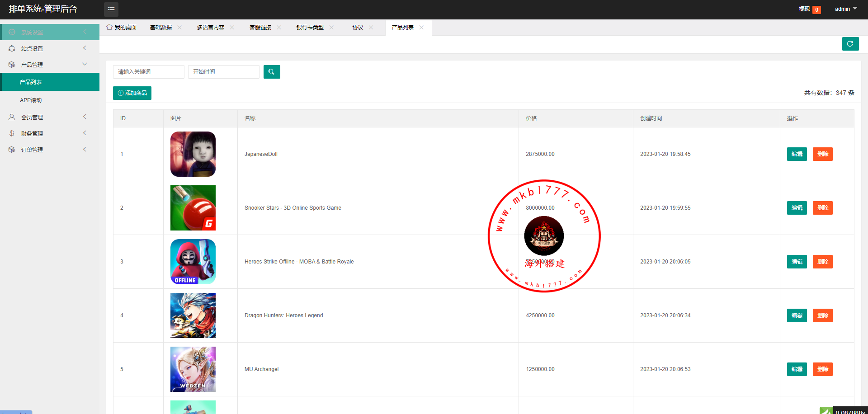Screen dimensions: 868x414
Task: Expand the 站点设置 menu chevron
Action: click(x=85, y=48)
